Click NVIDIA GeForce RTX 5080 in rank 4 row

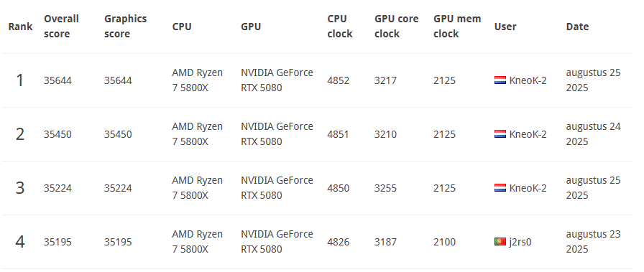pyautogui.click(x=277, y=242)
